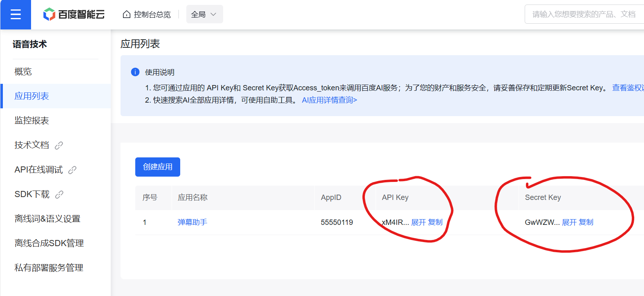The image size is (644, 296).
Task: Click the product search input field
Action: (x=584, y=14)
